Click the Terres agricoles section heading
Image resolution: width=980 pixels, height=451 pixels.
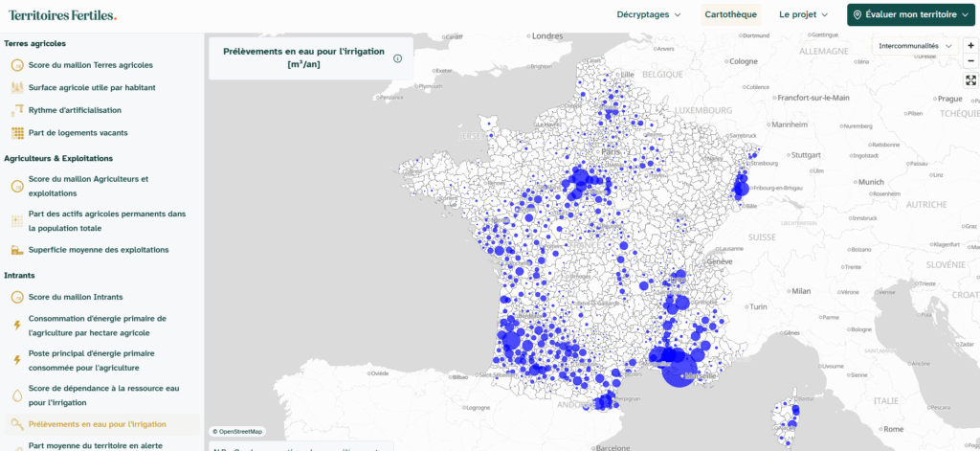coord(35,43)
